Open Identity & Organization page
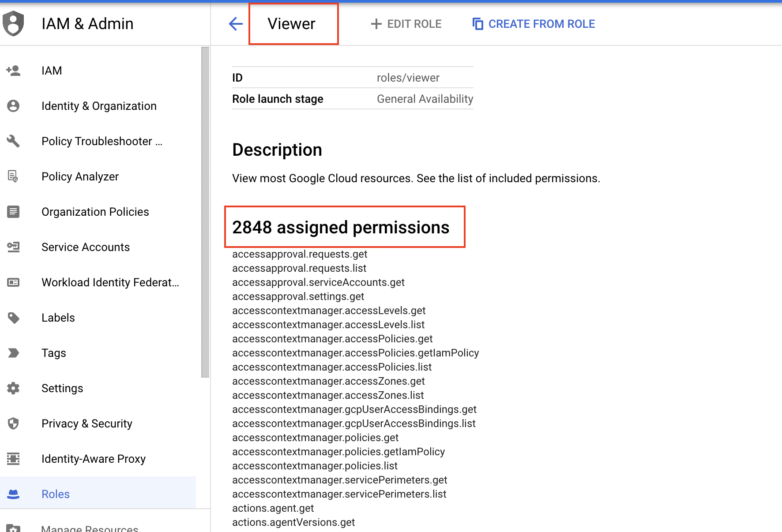Viewport: 782px width, 532px height. (99, 106)
